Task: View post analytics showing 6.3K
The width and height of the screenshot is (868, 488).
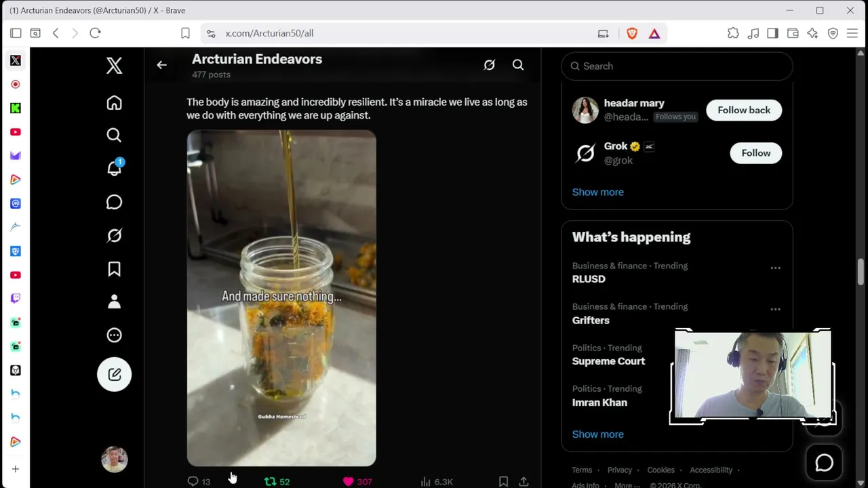Action: coord(436,482)
